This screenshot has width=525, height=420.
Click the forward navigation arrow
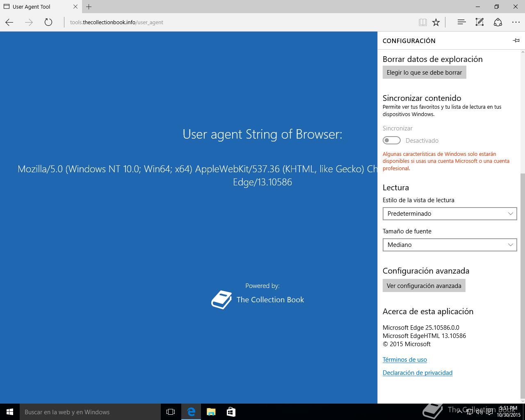coord(29,22)
